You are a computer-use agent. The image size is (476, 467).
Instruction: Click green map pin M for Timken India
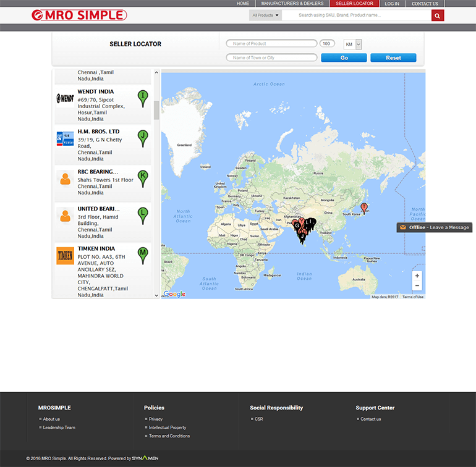(143, 254)
